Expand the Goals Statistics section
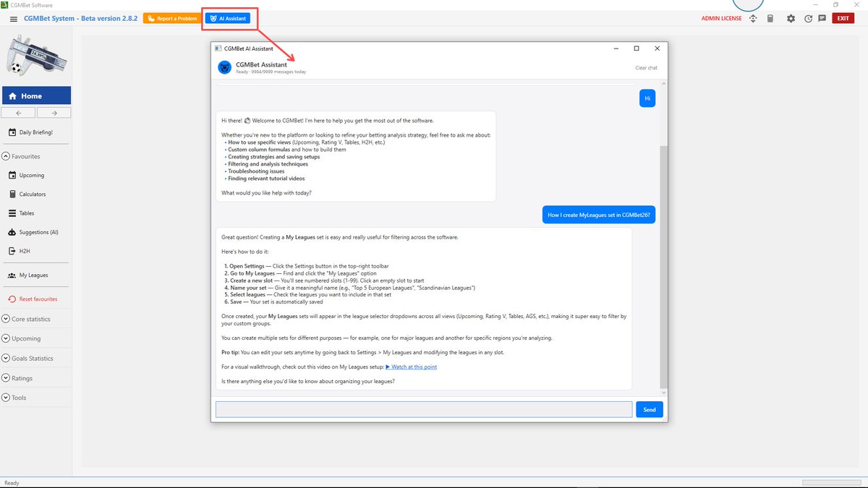868x488 pixels. coord(6,358)
